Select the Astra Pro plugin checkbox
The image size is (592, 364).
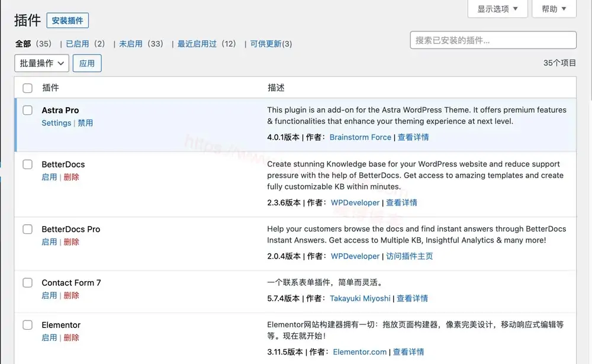27,110
